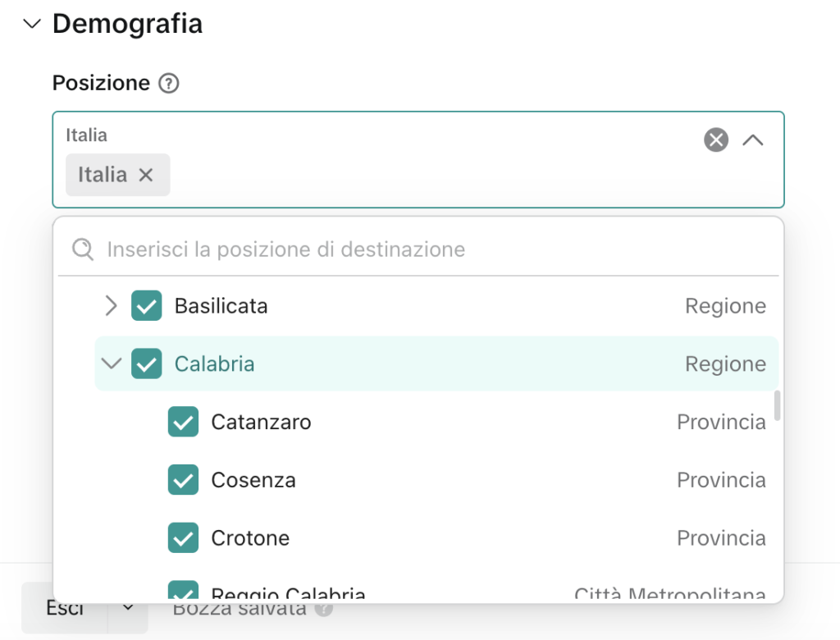Image resolution: width=840 pixels, height=640 pixels.
Task: Click the Posizione help question mark icon
Action: 168,84
